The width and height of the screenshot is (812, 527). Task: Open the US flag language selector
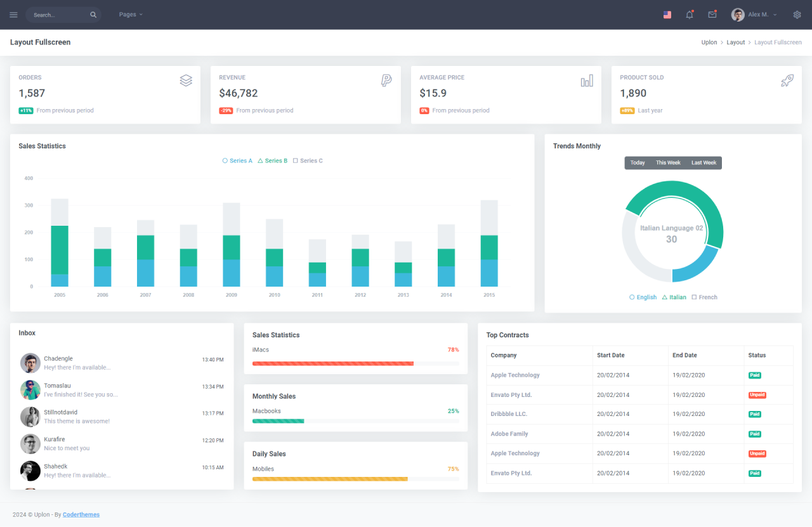click(667, 15)
